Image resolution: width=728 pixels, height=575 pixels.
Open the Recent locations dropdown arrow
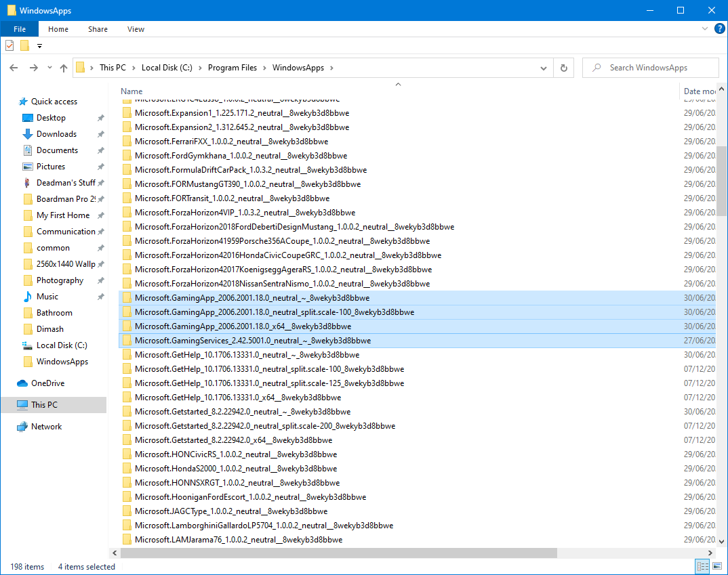click(x=49, y=68)
